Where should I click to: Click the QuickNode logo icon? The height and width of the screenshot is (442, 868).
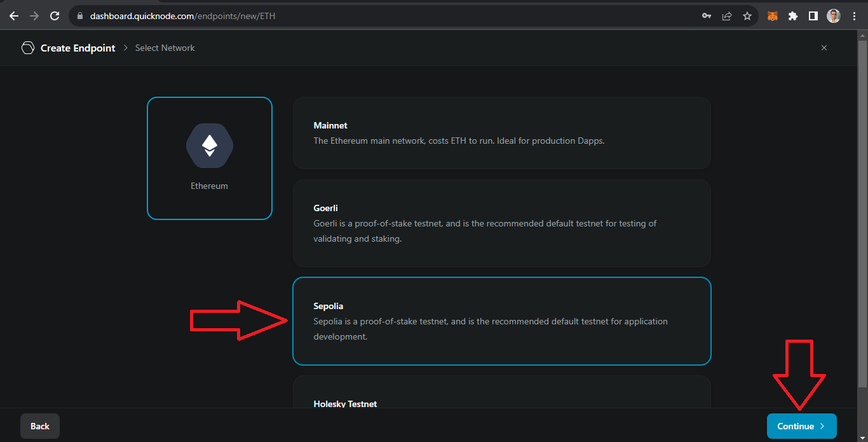tap(27, 48)
